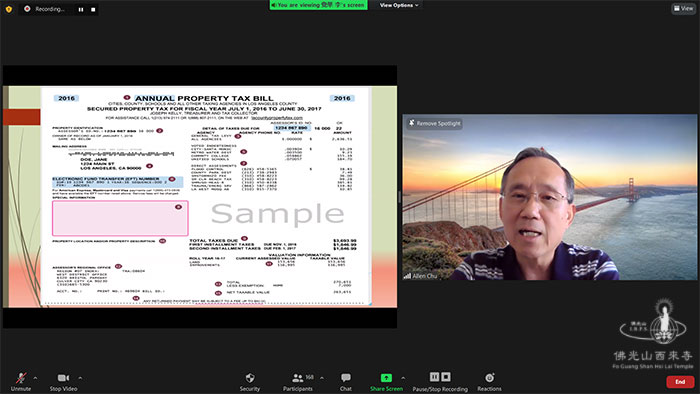700x394 pixels.
Task: Click the divider handle between share and video
Action: 400,197
